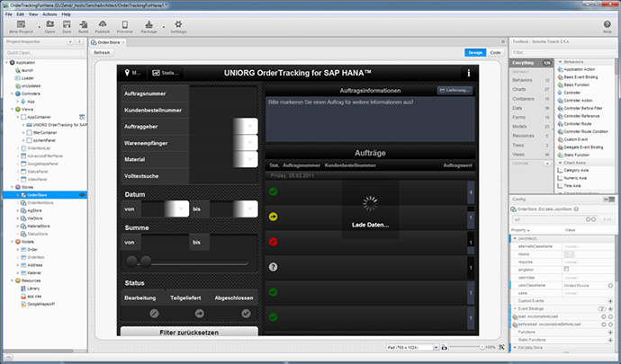621x364 pixels.
Task: Click the info icon in app title bar
Action: click(x=469, y=73)
